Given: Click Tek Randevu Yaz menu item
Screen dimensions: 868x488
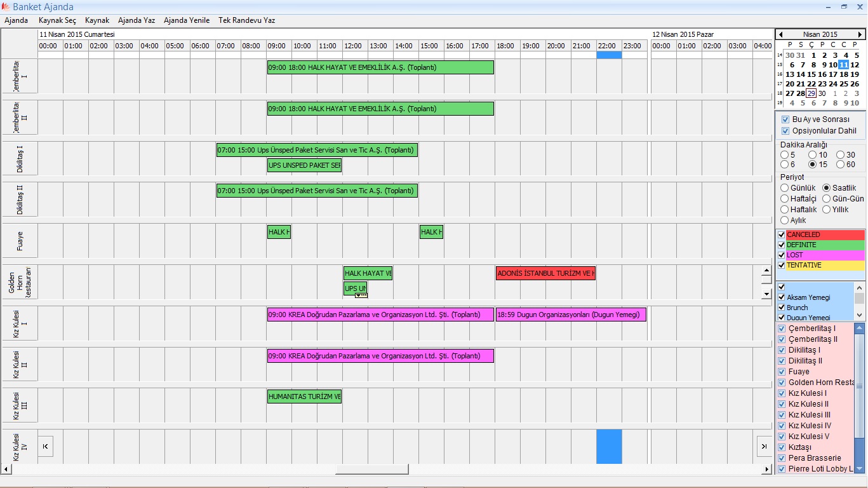Looking at the screenshot, I should (247, 20).
